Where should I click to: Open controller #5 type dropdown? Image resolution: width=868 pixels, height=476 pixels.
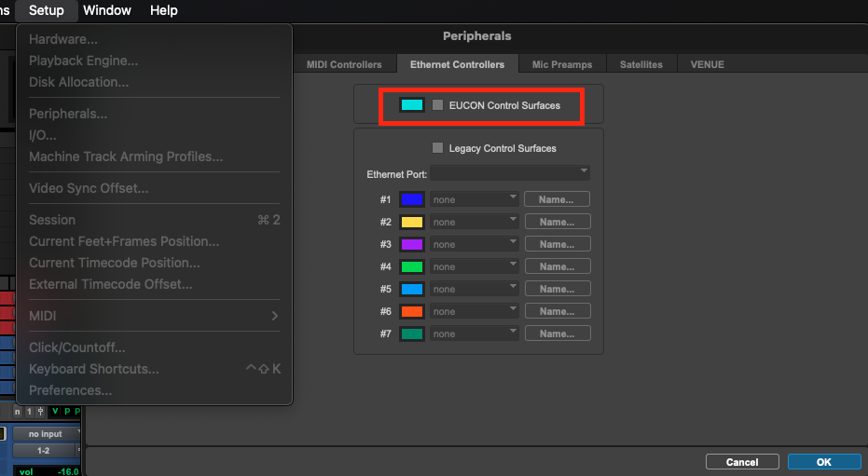(475, 289)
